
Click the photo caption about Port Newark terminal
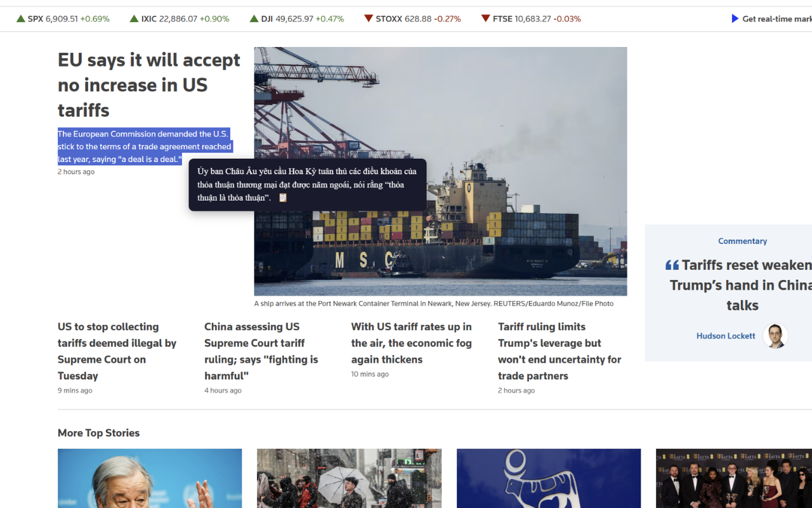(x=434, y=304)
